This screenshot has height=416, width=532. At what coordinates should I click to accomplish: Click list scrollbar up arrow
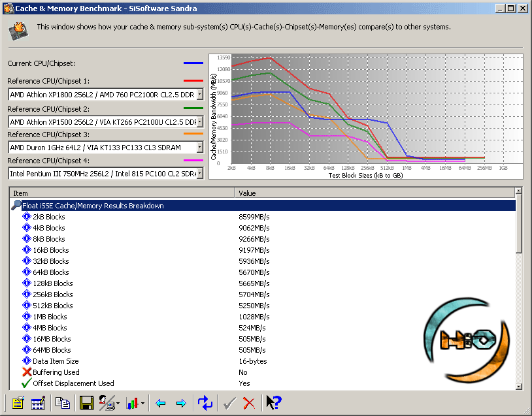click(x=518, y=191)
